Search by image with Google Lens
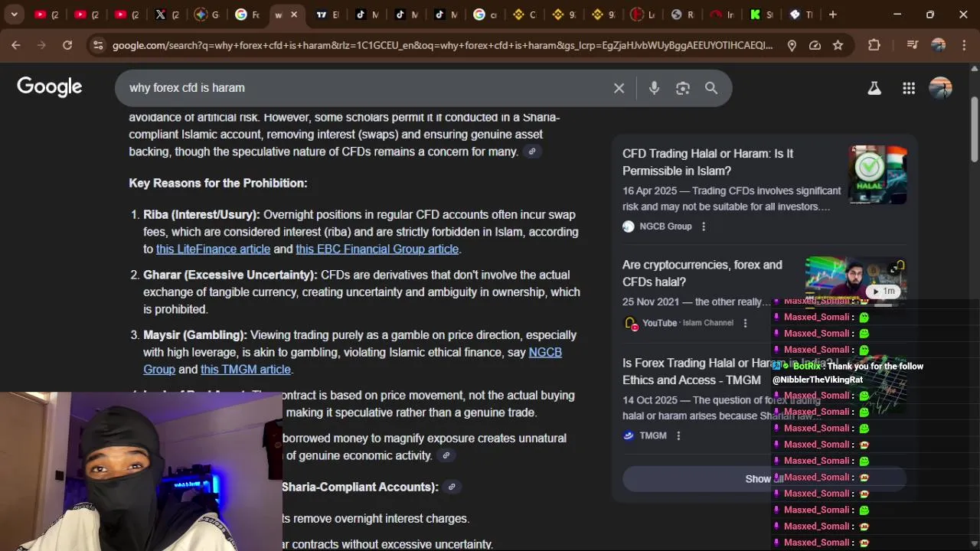This screenshot has height=551, width=980. 683,88
